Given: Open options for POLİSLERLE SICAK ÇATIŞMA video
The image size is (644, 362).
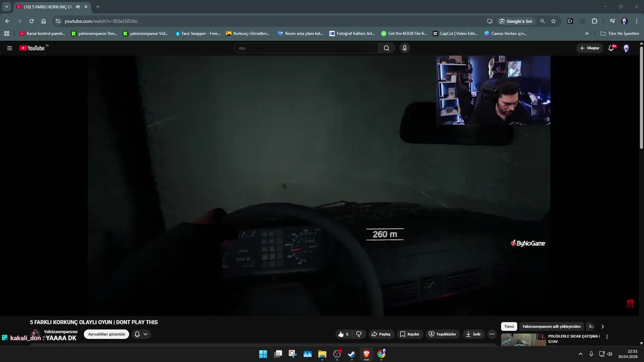Looking at the screenshot, I should (607, 337).
